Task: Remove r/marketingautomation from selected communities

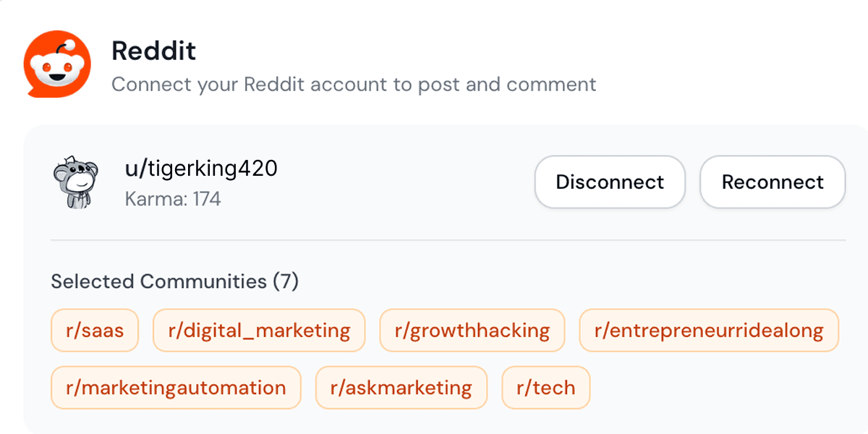Action: point(175,388)
